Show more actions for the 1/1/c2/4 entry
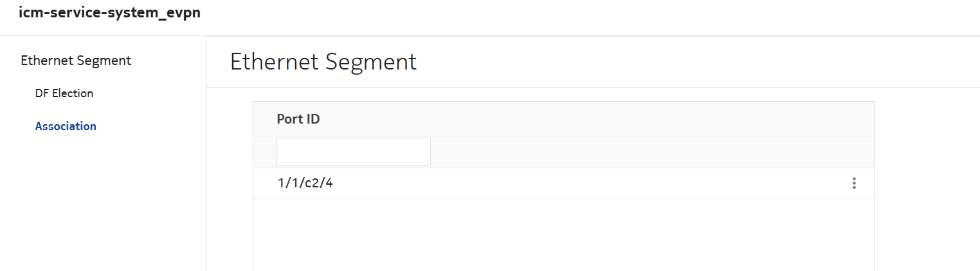The width and height of the screenshot is (980, 271). 854,183
